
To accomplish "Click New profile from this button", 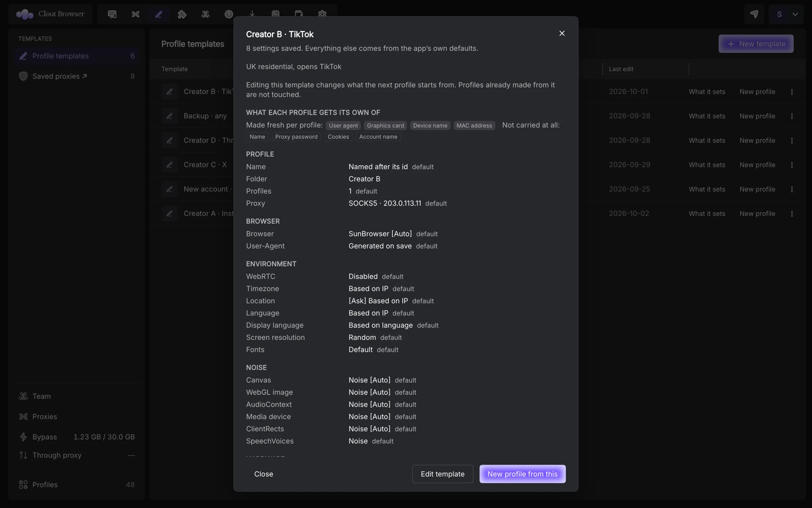I will click(x=522, y=474).
